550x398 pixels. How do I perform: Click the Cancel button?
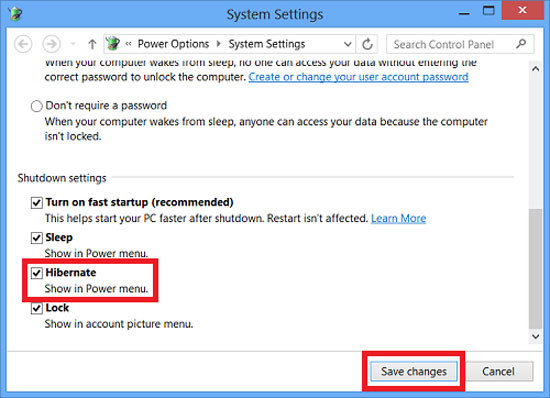click(x=498, y=372)
